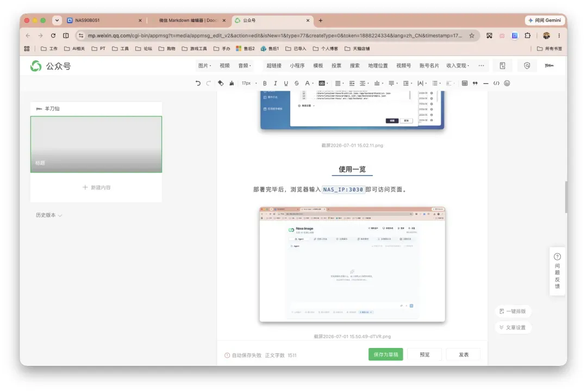Expand the 历史版本 history section
This screenshot has width=587, height=392.
(x=49, y=215)
